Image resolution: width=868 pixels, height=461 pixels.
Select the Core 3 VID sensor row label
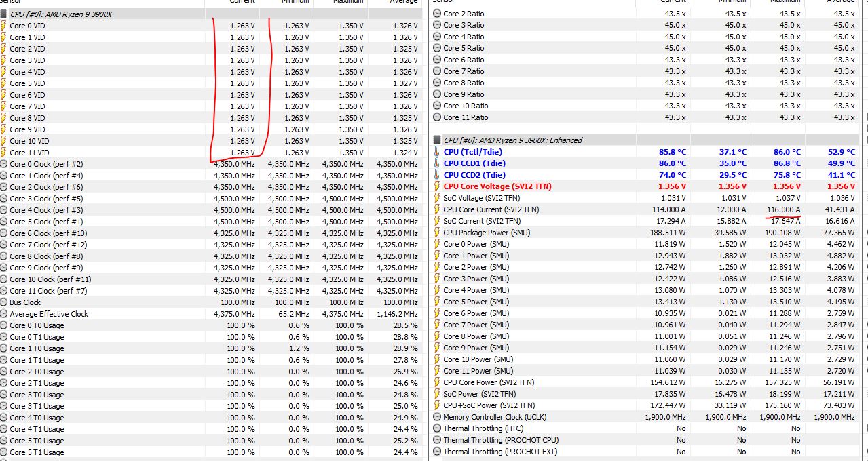(27, 60)
